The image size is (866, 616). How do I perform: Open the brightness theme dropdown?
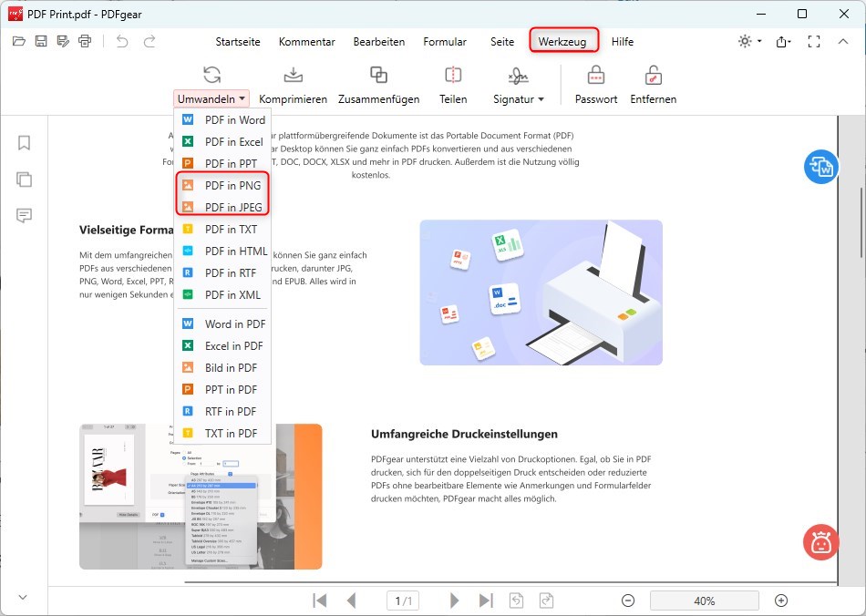coord(749,41)
